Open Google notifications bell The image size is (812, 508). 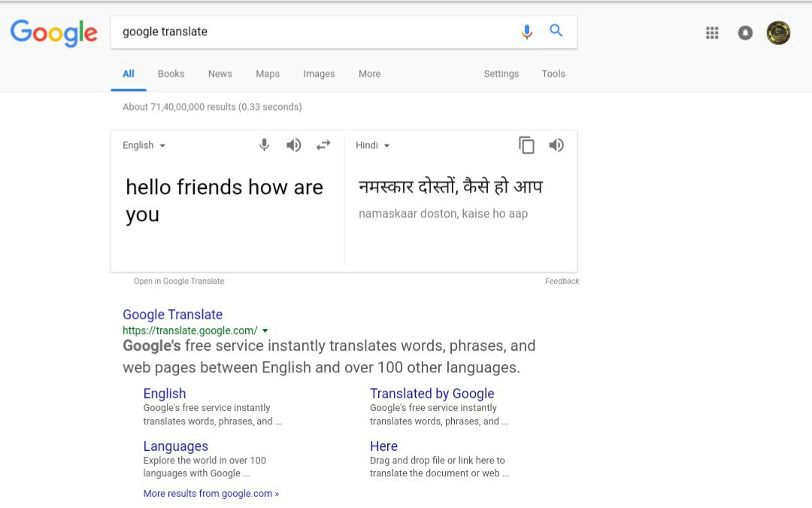click(745, 32)
